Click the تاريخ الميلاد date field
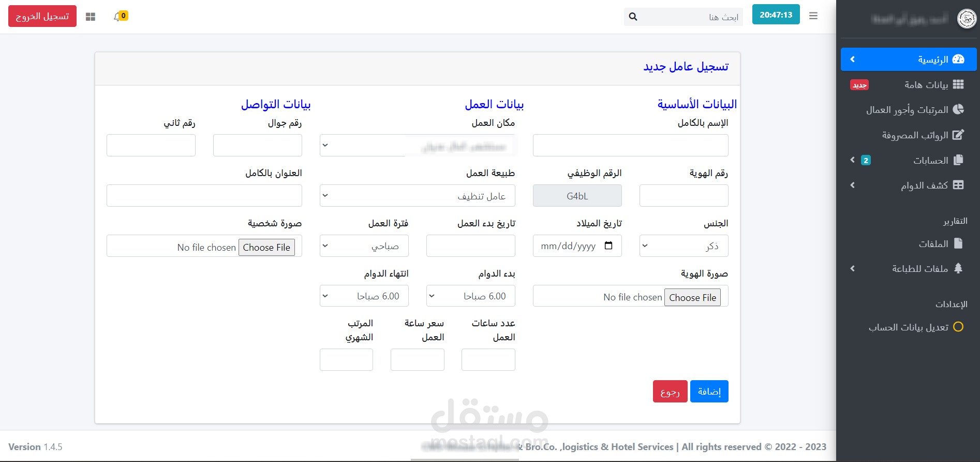 (577, 246)
